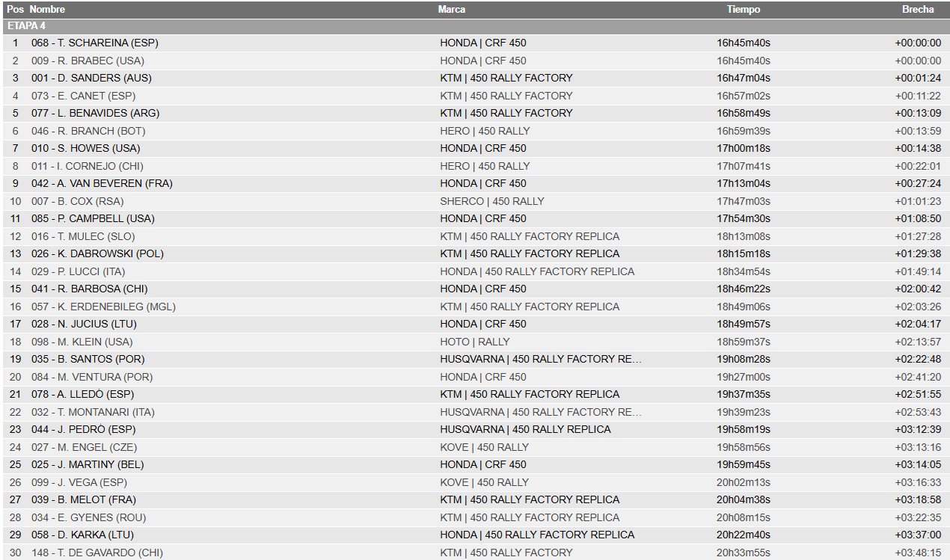
Task: Click position number 22
Action: click(x=16, y=412)
